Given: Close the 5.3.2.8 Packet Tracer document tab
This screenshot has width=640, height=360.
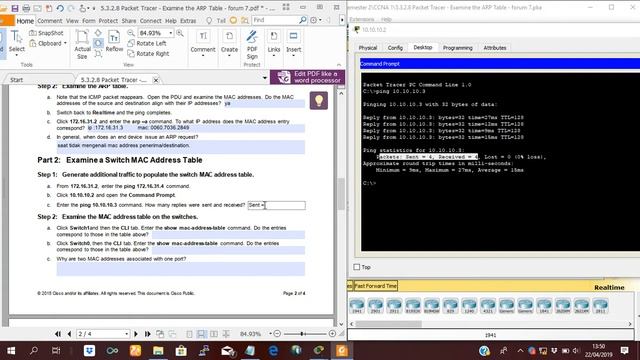Looking at the screenshot, I should [x=156, y=80].
